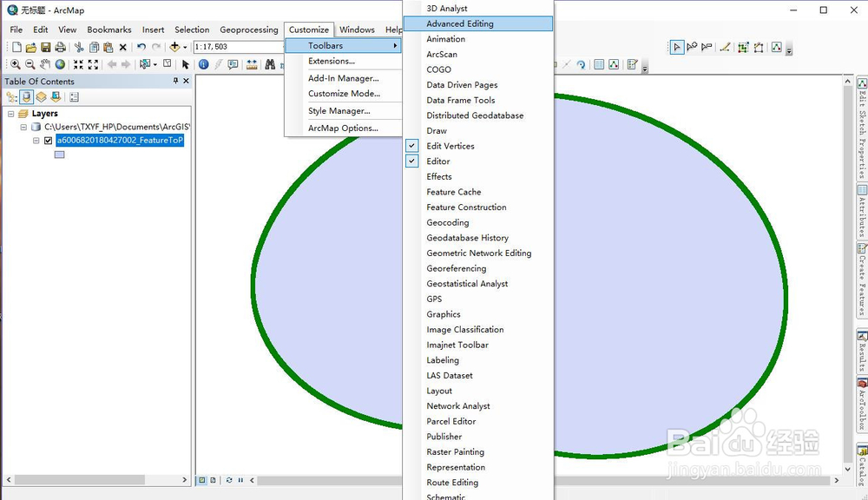
Task: Click the layer's lavender symbol swatch
Action: pyautogui.click(x=59, y=155)
